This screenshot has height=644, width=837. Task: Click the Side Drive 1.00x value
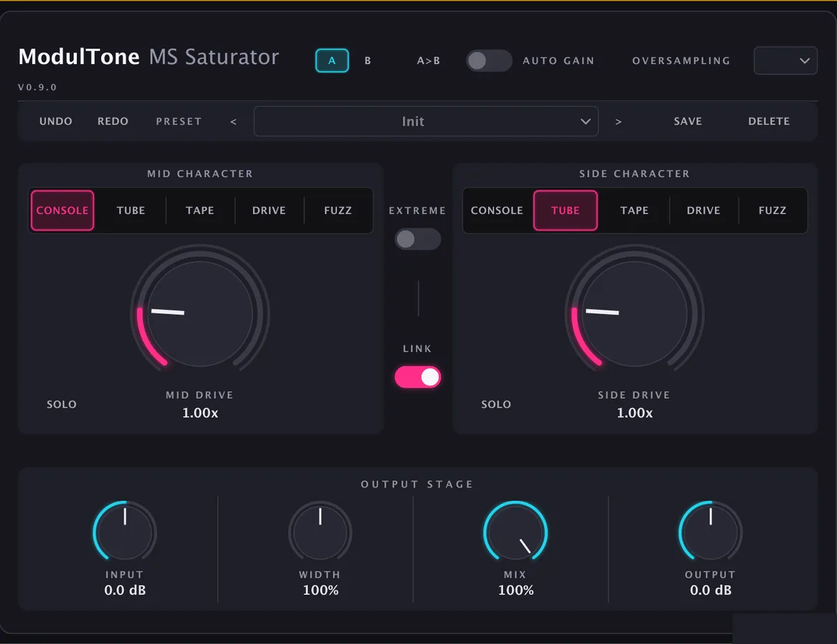click(x=635, y=413)
